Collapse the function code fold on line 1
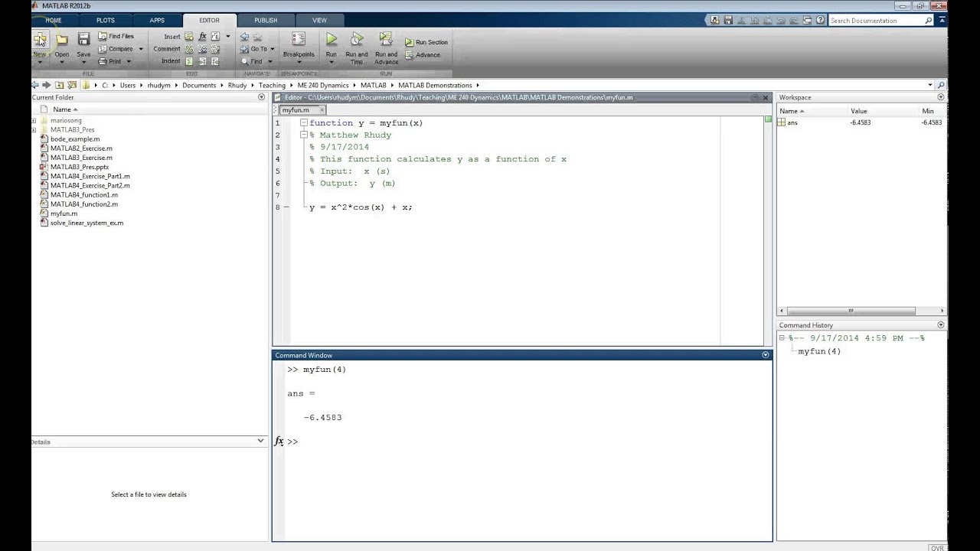This screenshot has height=551, width=980. pyautogui.click(x=303, y=122)
